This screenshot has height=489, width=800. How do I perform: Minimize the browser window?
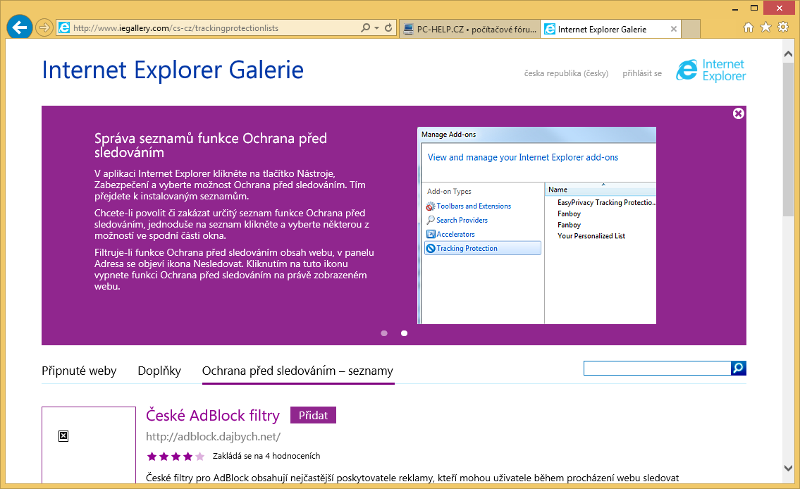735,9
